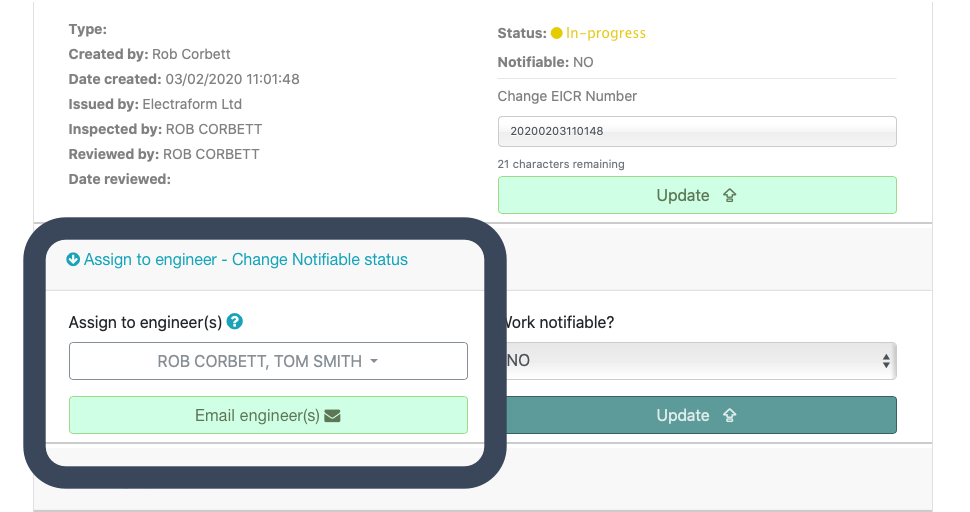
Task: Click the Work notifiable? label
Action: (558, 323)
